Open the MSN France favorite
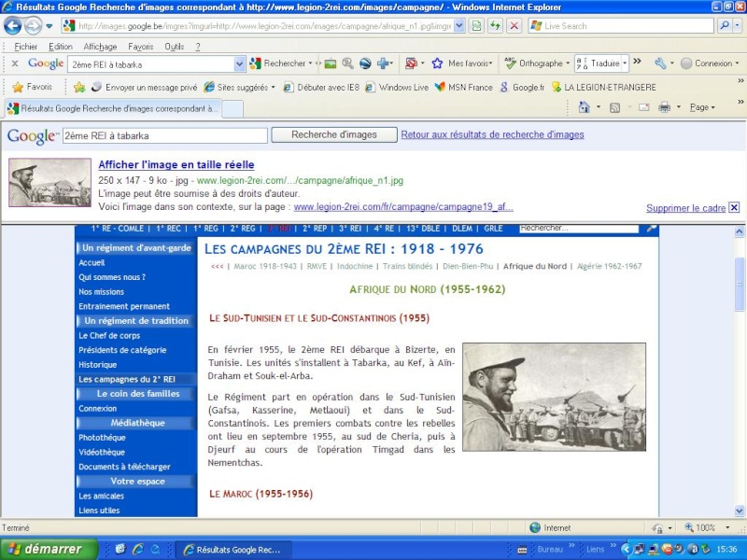 coord(463,87)
